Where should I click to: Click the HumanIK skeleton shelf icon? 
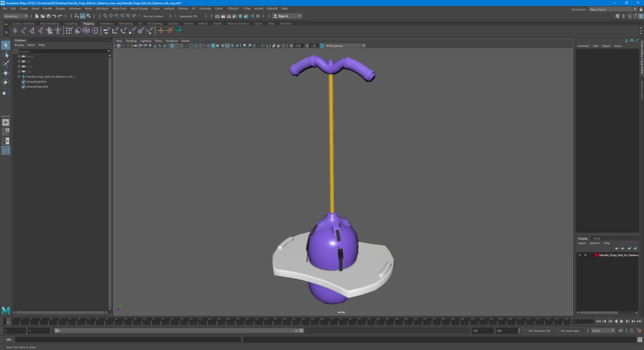[58, 31]
